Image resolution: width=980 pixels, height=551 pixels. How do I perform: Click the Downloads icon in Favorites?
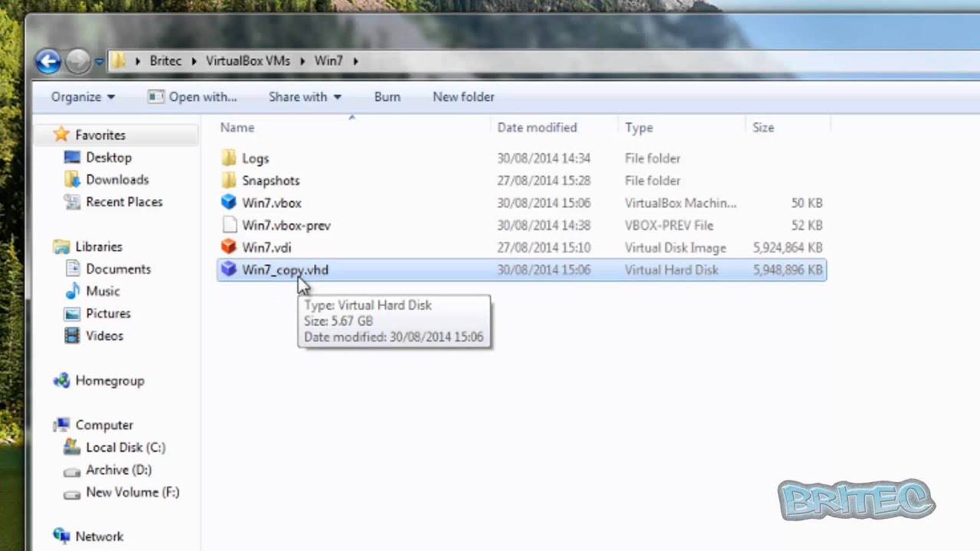(x=72, y=180)
